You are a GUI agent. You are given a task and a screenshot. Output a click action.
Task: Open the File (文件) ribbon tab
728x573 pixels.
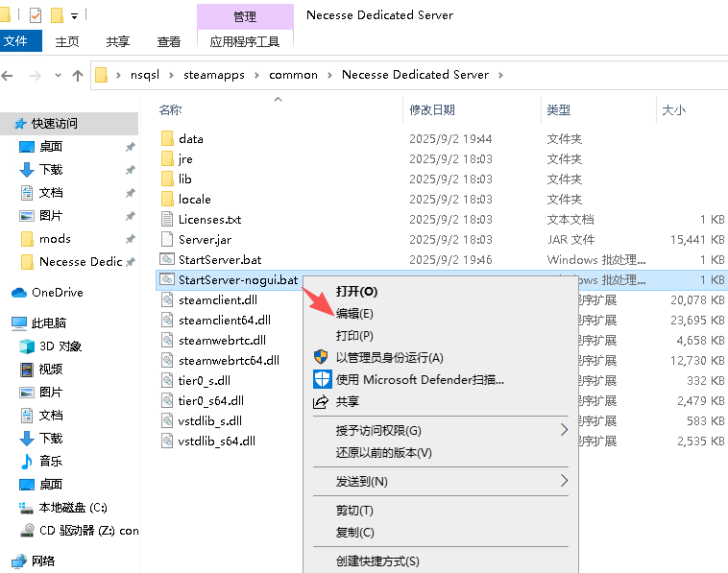(16, 41)
